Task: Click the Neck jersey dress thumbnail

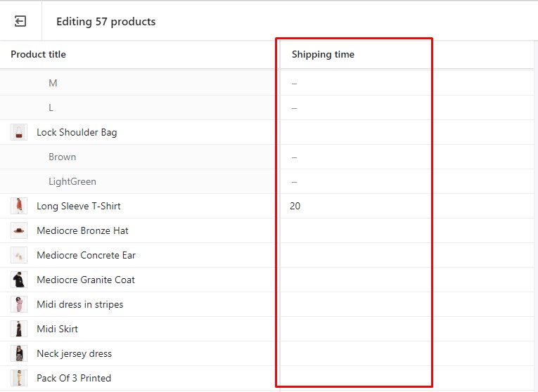Action: tap(19, 353)
